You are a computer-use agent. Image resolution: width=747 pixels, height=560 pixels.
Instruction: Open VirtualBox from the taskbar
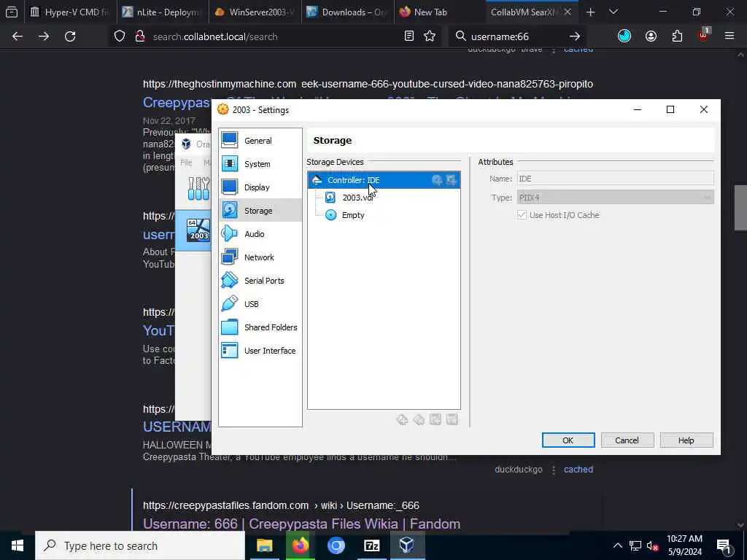[x=407, y=545]
